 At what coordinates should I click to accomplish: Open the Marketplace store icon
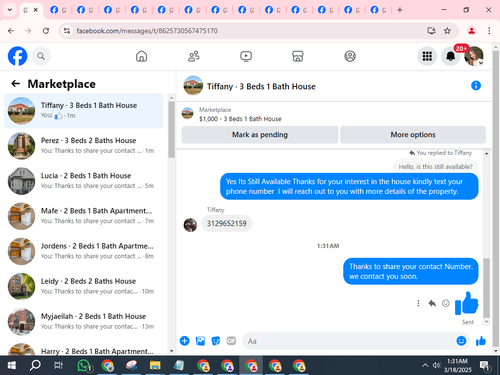pos(298,56)
